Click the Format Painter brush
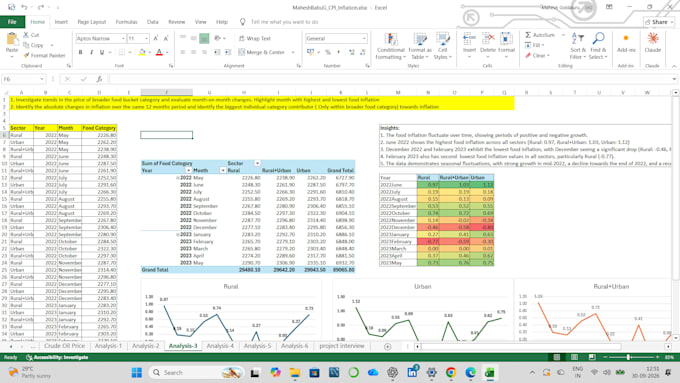 tap(26, 56)
